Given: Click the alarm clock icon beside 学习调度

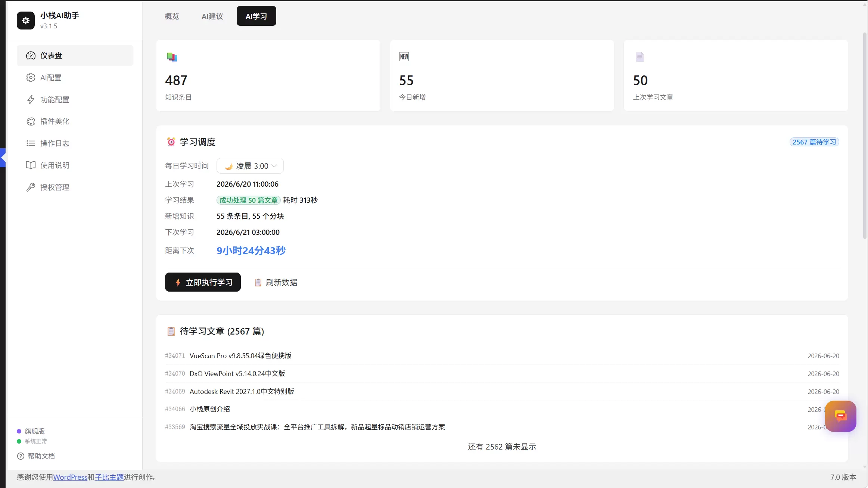Looking at the screenshot, I should [171, 142].
